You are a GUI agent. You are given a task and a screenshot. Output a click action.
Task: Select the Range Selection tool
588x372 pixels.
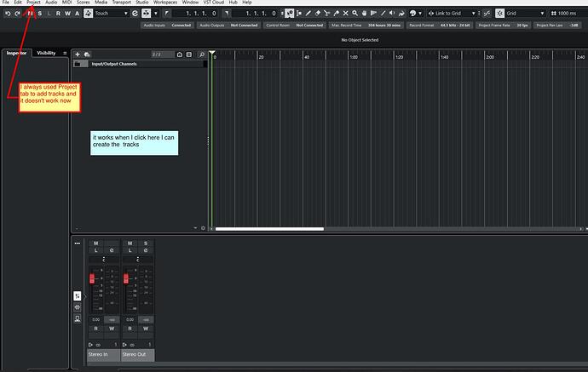(x=299, y=14)
